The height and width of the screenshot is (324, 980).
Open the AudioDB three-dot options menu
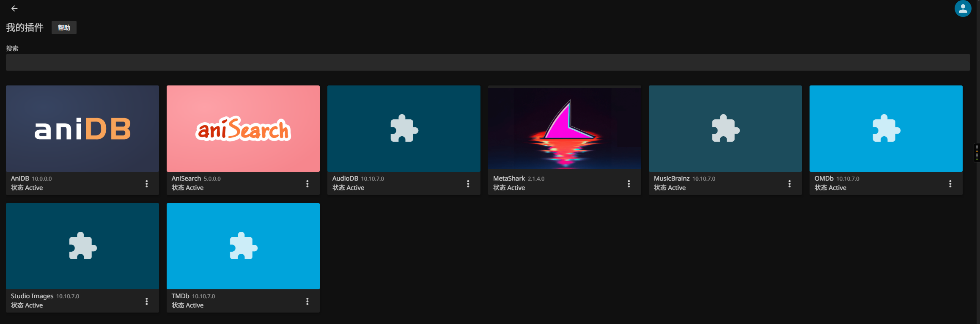pyautogui.click(x=468, y=184)
